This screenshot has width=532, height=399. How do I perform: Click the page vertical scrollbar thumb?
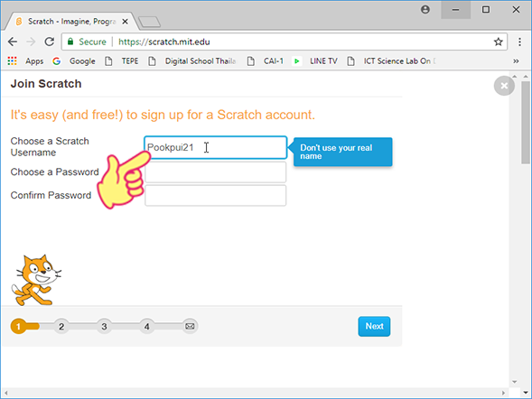pos(526,123)
